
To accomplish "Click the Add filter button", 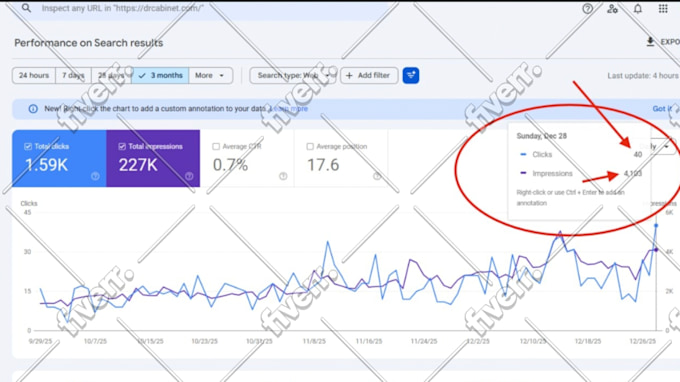I will tap(369, 75).
